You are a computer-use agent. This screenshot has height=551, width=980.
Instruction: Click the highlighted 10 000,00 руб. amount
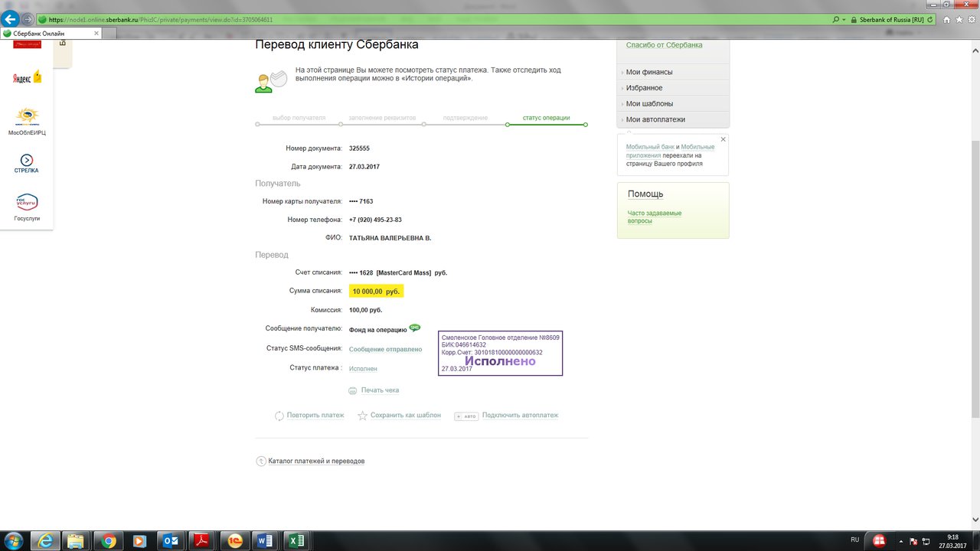377,292
